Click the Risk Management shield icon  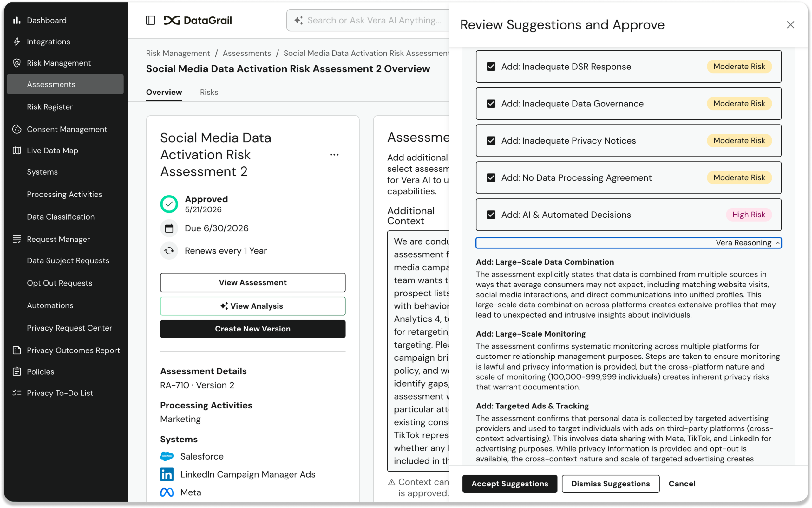[16, 63]
